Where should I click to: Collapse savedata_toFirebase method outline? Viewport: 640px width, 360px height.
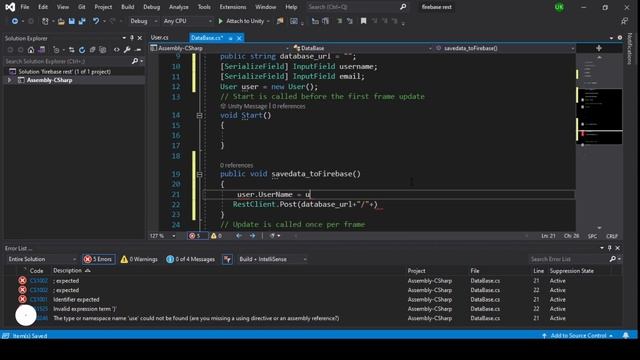tap(199, 174)
